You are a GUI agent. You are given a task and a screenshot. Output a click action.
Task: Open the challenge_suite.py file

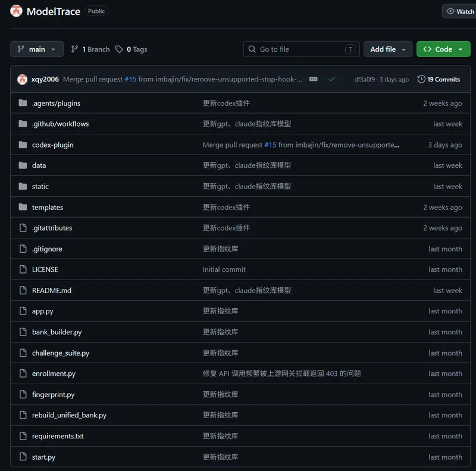click(x=61, y=353)
